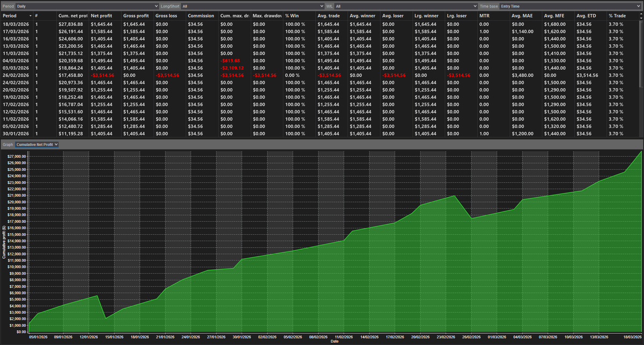644x345 pixels.
Task: Click the % Trade column header
Action: pyautogui.click(x=623, y=16)
